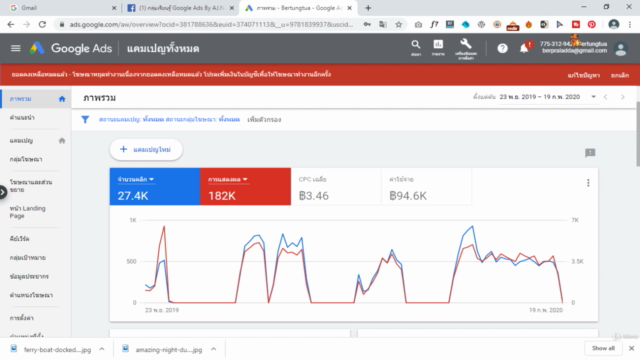Open the three-dot menu on the overview card
Image resolution: width=640 pixels, height=360 pixels.
588,183
